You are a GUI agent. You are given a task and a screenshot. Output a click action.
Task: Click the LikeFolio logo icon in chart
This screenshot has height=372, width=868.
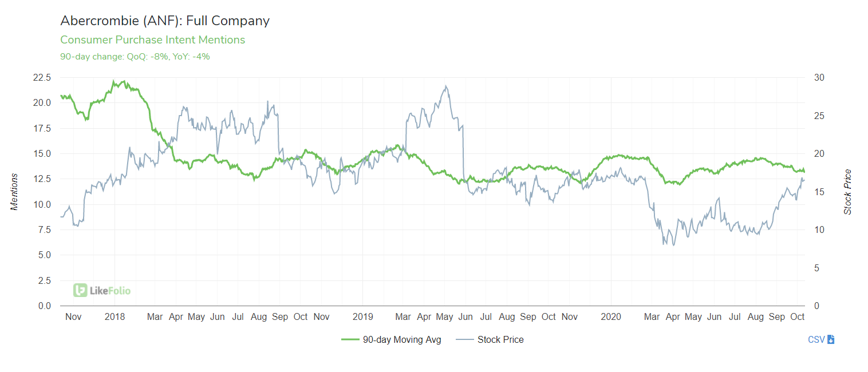pyautogui.click(x=80, y=290)
